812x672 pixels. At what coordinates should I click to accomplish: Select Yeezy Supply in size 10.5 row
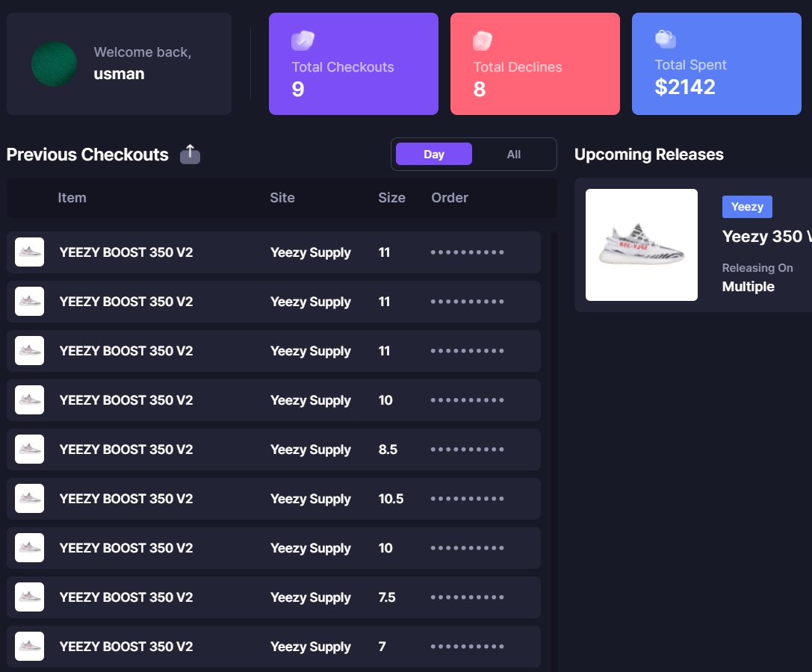coord(310,499)
